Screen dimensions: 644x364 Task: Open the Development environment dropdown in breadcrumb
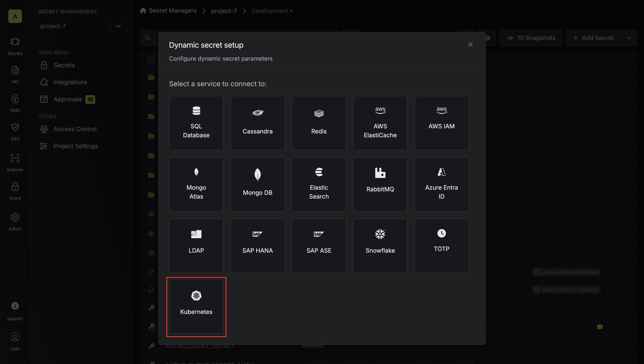tap(272, 11)
